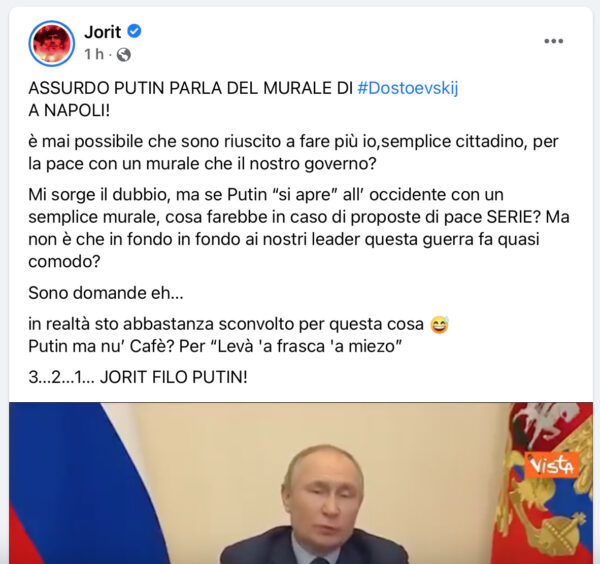The height and width of the screenshot is (564, 600).
Task: Click the coat of arms standard in the video
Action: [x=543, y=483]
